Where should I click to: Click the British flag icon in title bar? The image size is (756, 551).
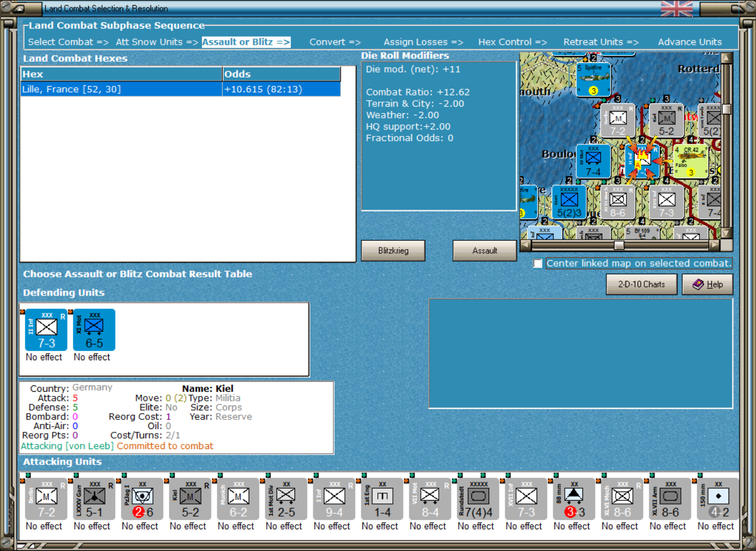(x=676, y=9)
